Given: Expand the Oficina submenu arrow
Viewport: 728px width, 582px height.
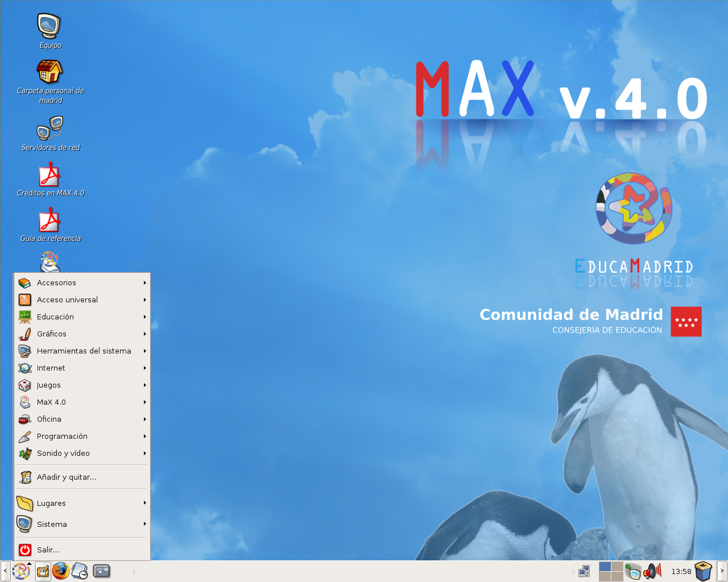Looking at the screenshot, I should [145, 419].
